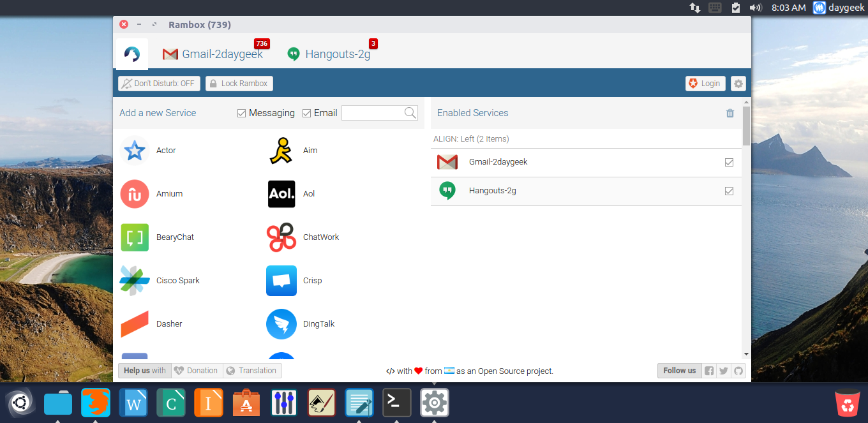The image size is (868, 423).
Task: Click the Lock Rambox button
Action: click(239, 84)
